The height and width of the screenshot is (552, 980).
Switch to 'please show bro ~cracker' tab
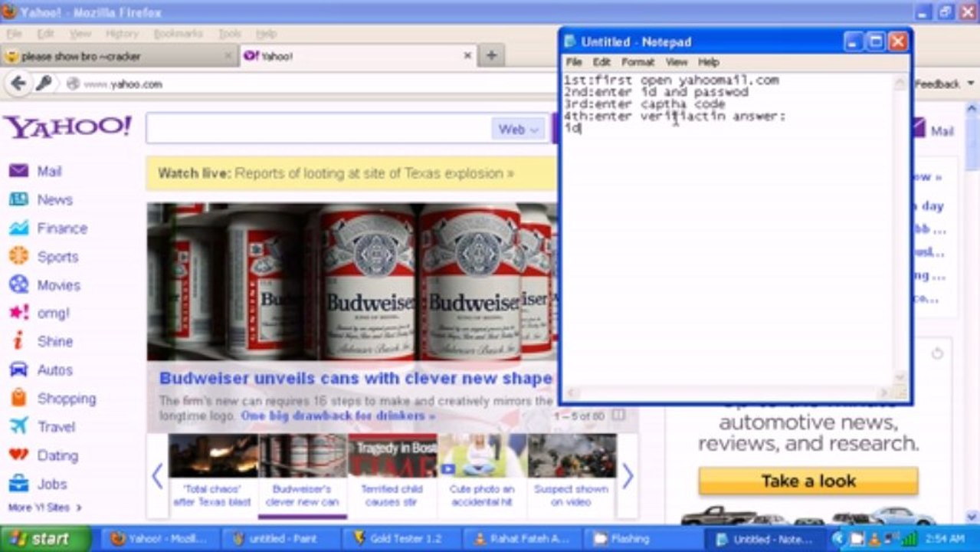pos(119,56)
